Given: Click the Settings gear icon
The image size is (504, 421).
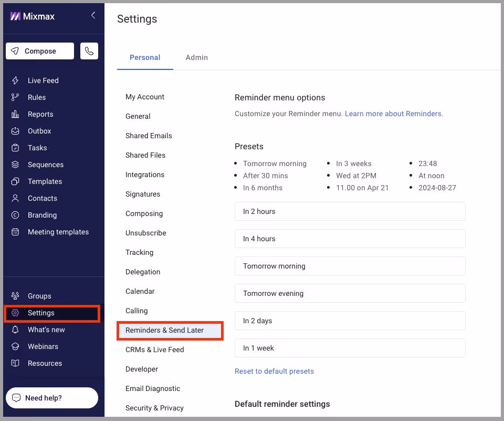Looking at the screenshot, I should [x=15, y=313].
